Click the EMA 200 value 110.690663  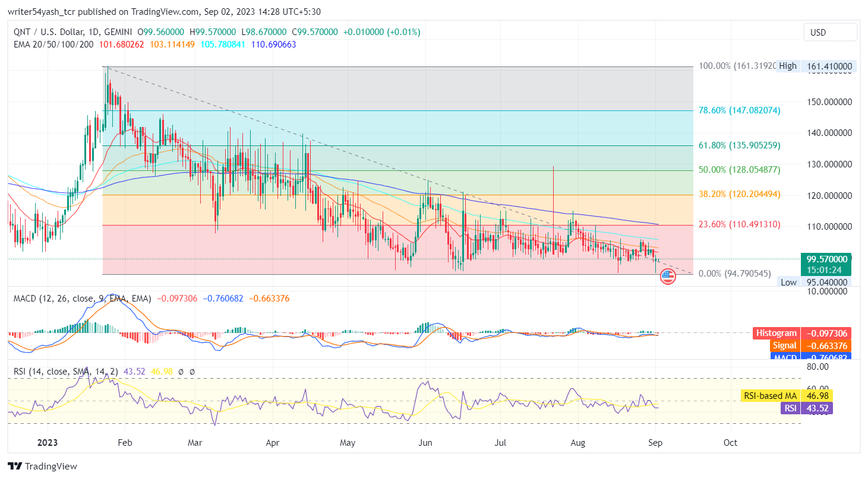tap(274, 45)
